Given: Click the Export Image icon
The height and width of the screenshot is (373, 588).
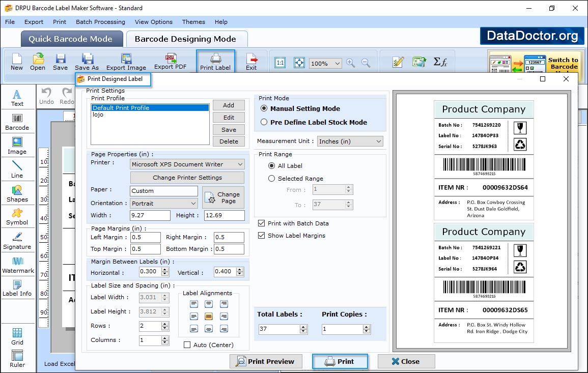Looking at the screenshot, I should 126,62.
